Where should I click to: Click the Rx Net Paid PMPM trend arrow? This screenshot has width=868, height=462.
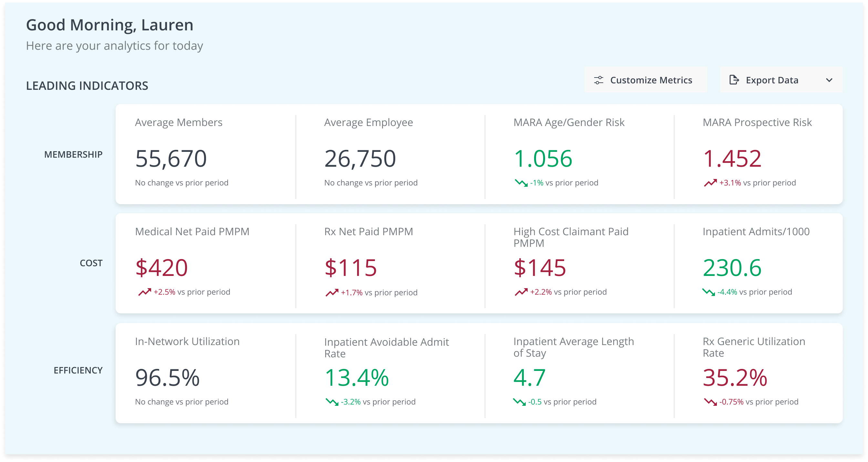pos(332,293)
